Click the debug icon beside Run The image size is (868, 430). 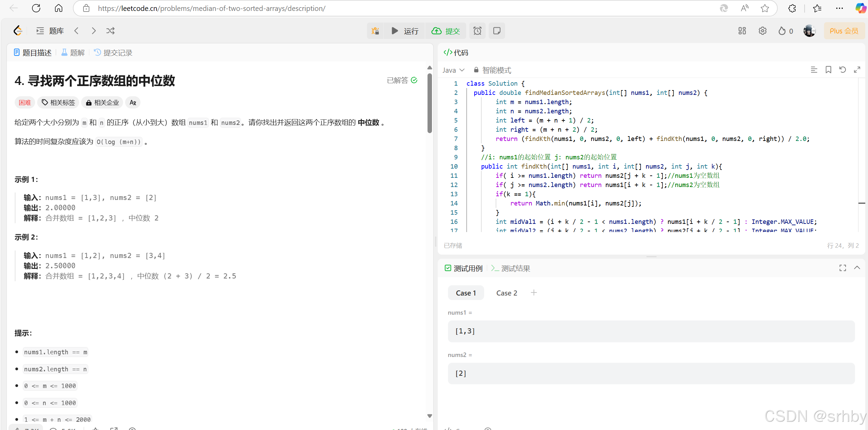375,31
